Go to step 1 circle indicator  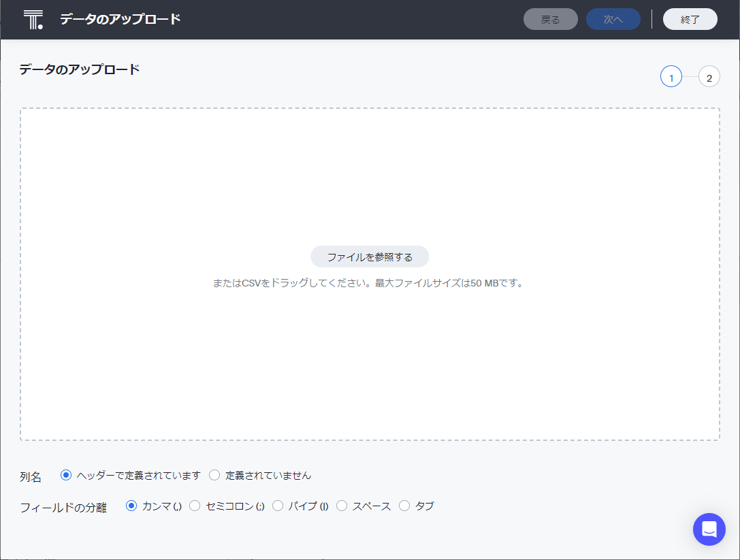click(x=671, y=78)
